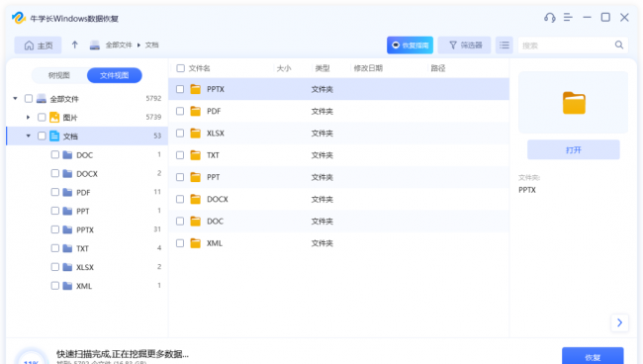Image resolution: width=643 pixels, height=364 pixels.
Task: Click PPTX folder icon in file list
Action: pos(196,89)
